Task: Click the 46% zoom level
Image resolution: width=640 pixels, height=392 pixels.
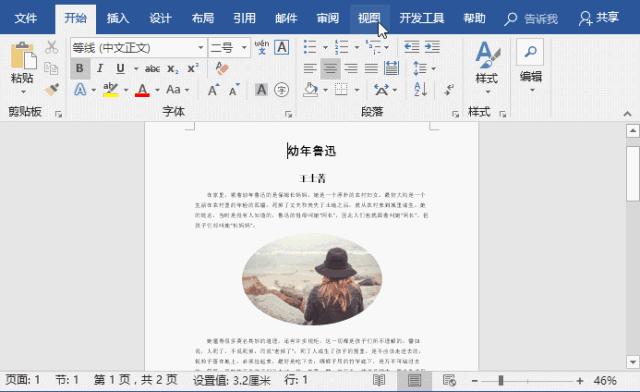Action: [x=604, y=381]
